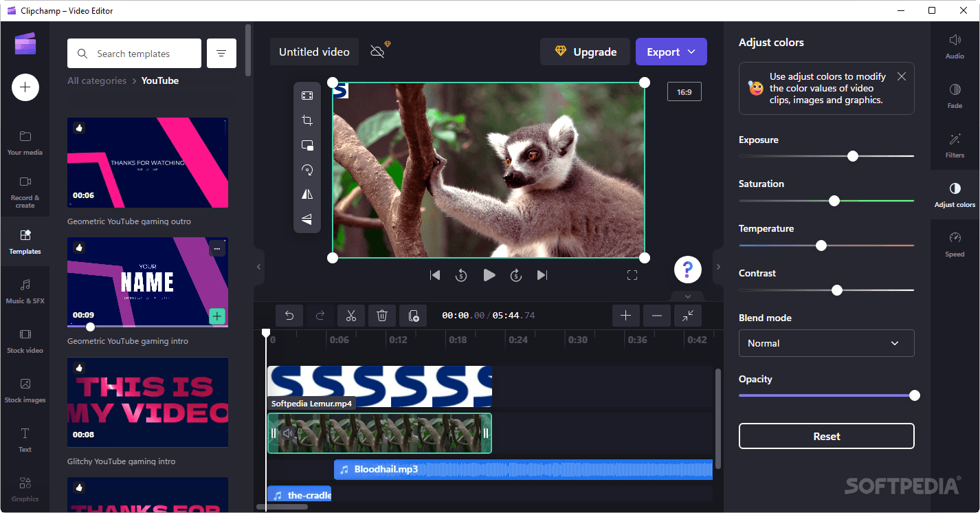The image size is (980, 513).
Task: Go to All categories in the breadcrumb
Action: point(96,80)
